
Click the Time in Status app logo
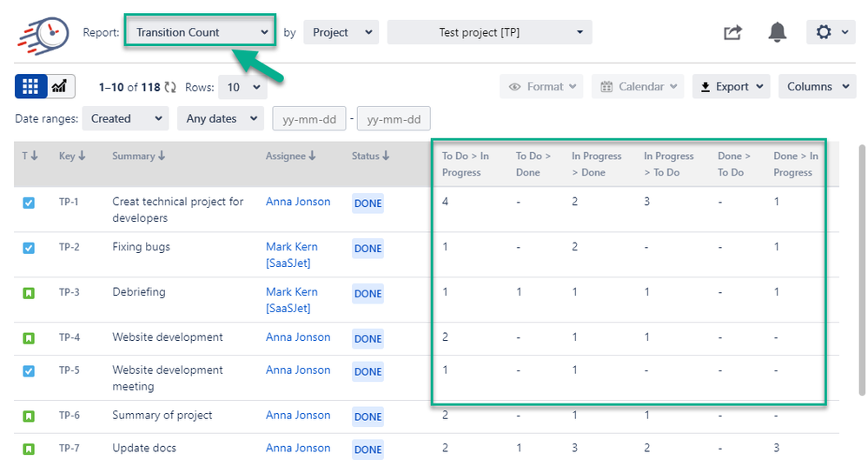(x=43, y=36)
